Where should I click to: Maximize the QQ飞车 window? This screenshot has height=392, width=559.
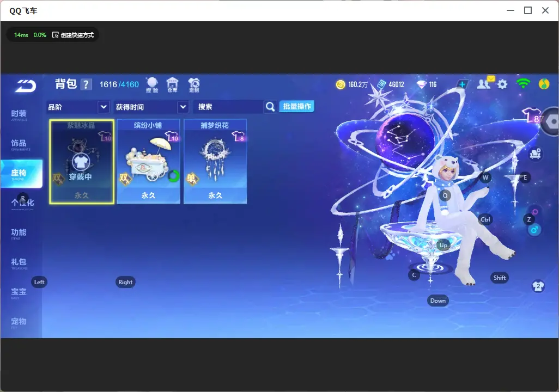coord(528,11)
